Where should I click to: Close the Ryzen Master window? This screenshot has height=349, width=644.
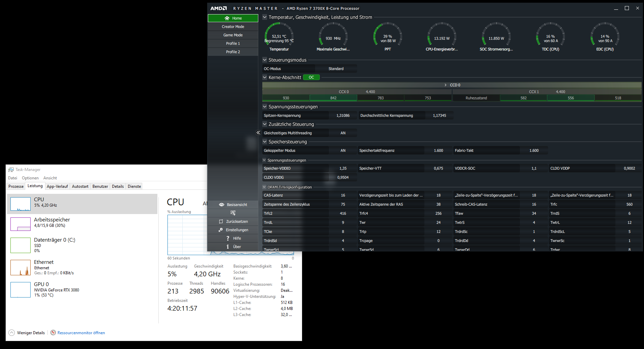(x=638, y=8)
